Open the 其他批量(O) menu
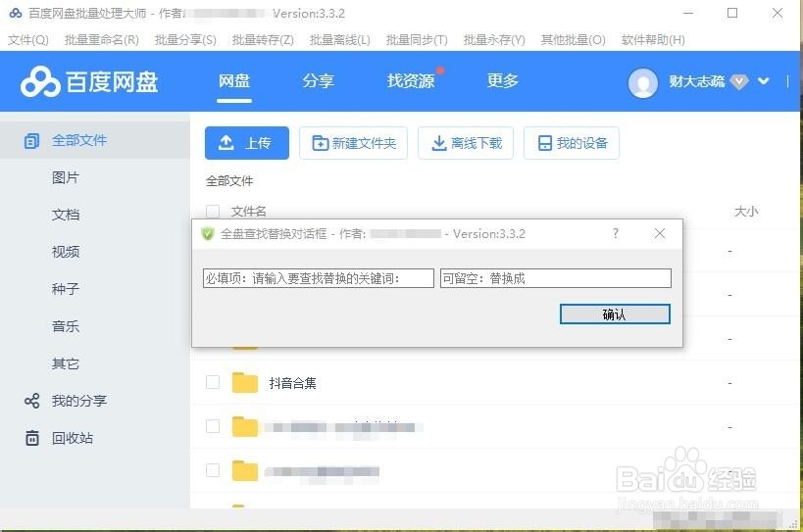 tap(573, 40)
